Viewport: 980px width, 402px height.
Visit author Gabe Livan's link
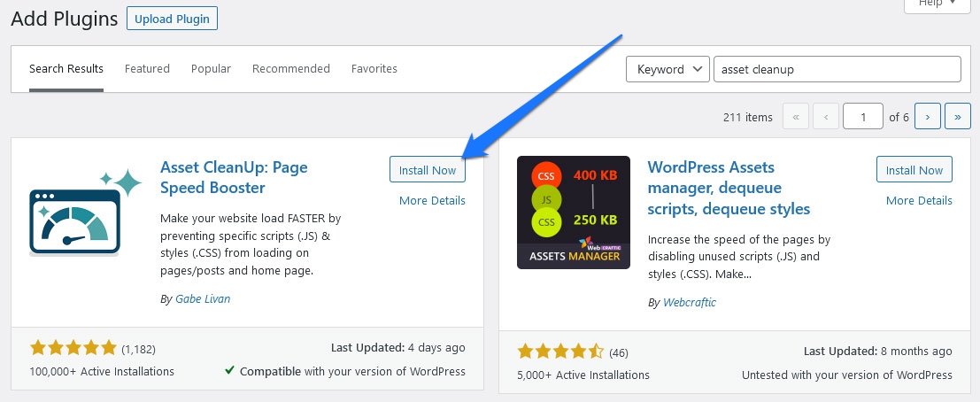[x=203, y=298]
